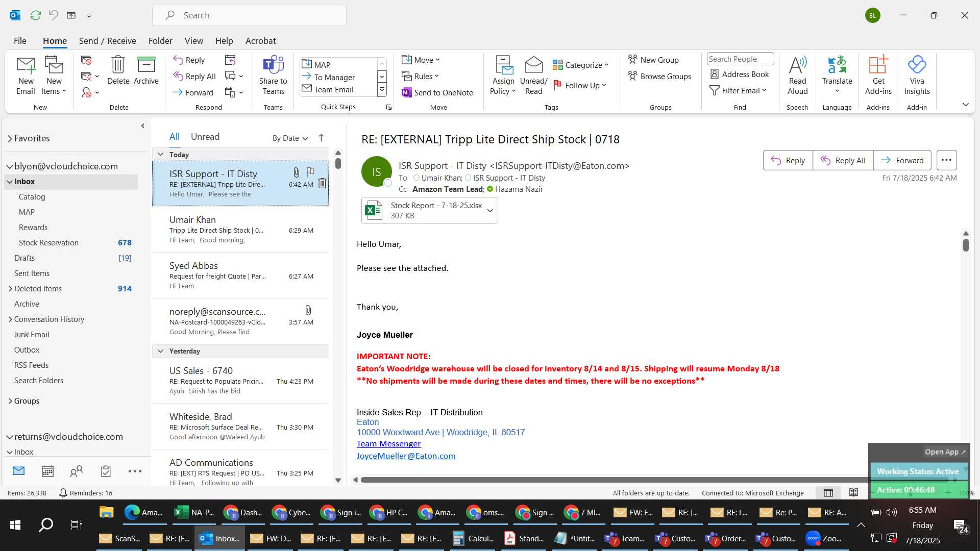Open the Umair Khan message

[240, 230]
